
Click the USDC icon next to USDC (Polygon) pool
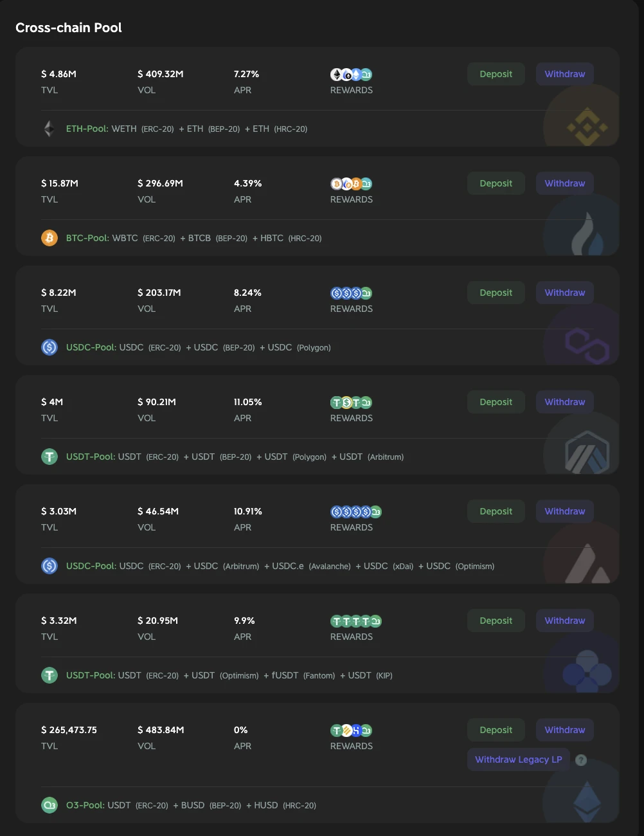[x=49, y=347]
